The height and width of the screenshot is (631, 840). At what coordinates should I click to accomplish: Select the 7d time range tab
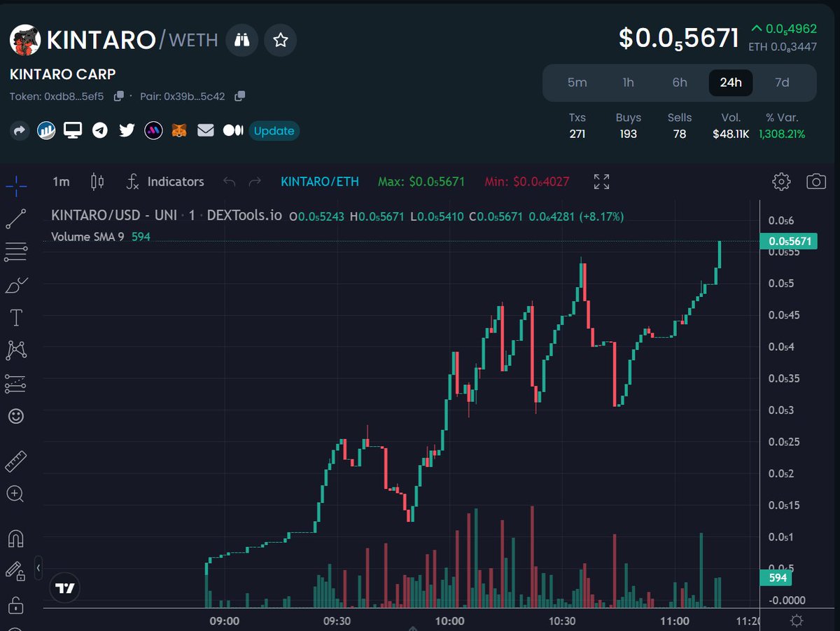(782, 83)
